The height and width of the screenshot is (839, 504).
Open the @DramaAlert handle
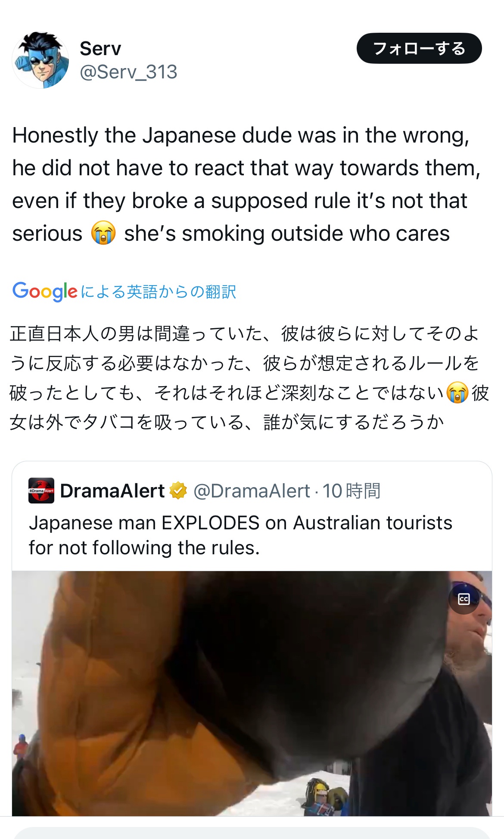(252, 491)
